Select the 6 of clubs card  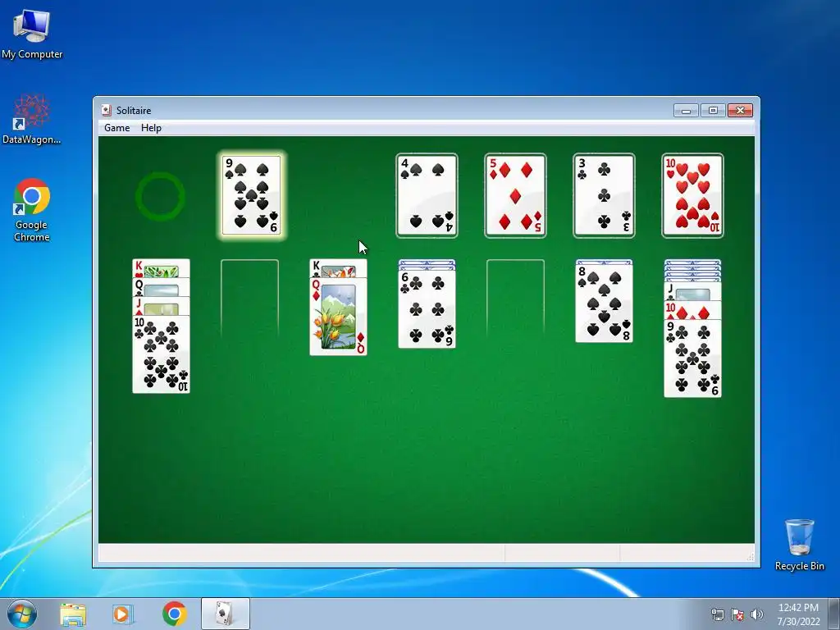point(427,309)
